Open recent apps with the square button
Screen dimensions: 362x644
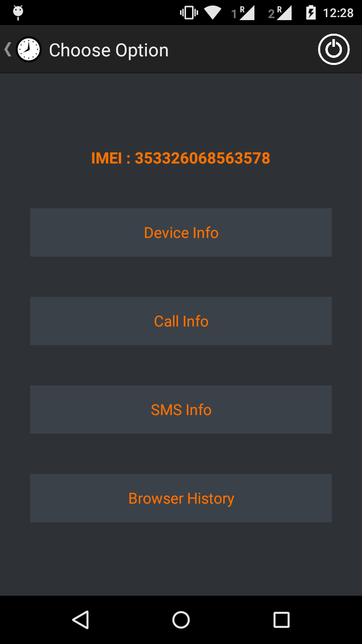point(281,619)
